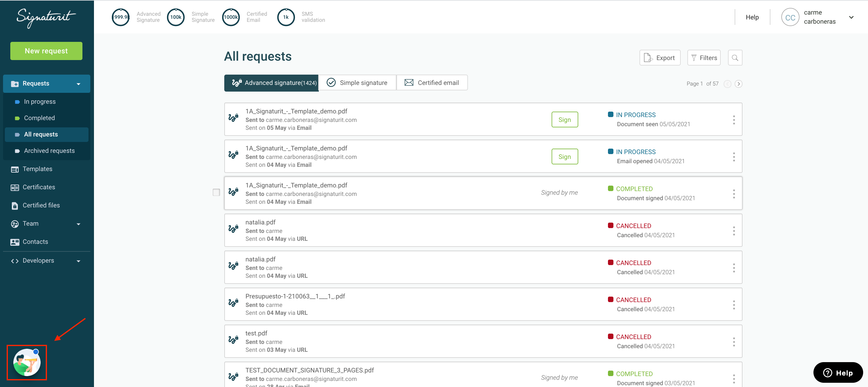Click Help link in top bar
868x387 pixels.
(x=752, y=17)
